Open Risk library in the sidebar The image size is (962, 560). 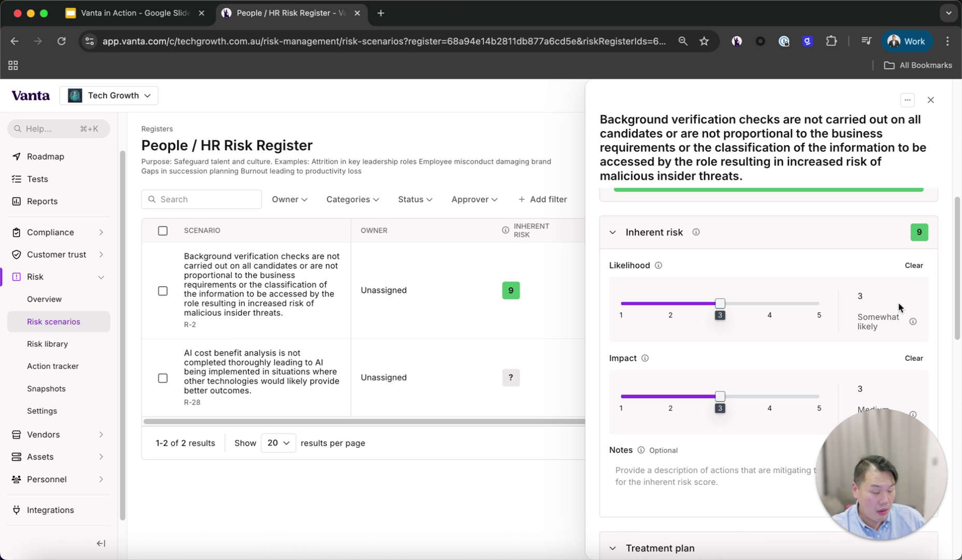(x=47, y=344)
